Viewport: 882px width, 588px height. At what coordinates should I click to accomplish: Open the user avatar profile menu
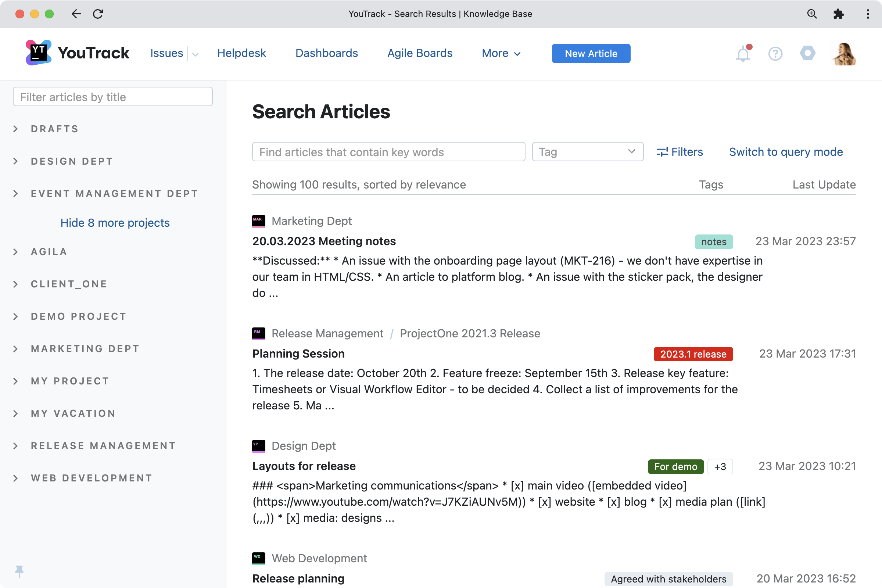844,53
